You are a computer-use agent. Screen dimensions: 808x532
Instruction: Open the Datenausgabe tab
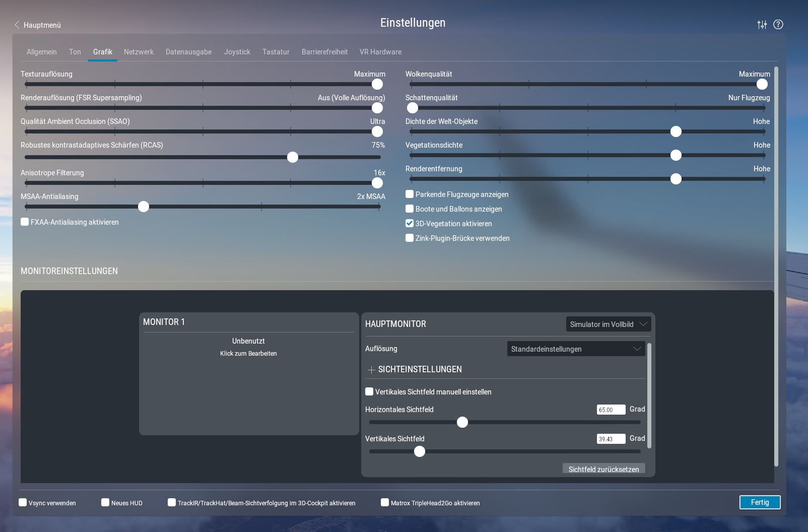point(188,52)
